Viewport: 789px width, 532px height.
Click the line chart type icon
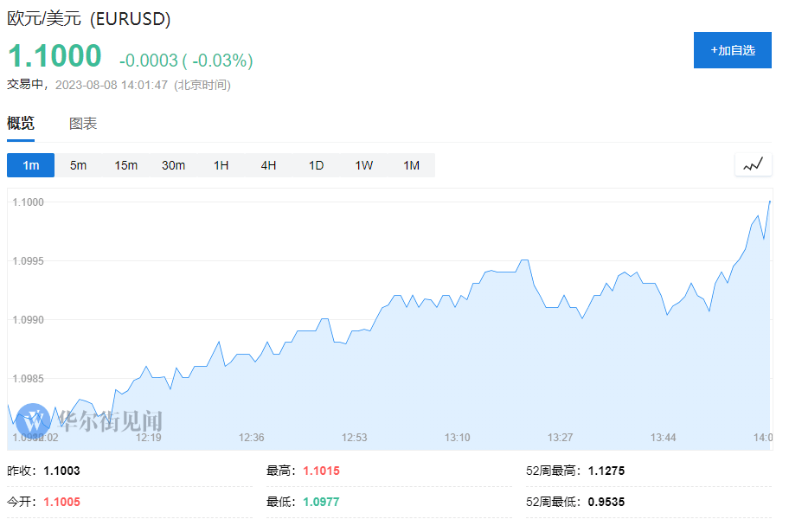point(753,164)
